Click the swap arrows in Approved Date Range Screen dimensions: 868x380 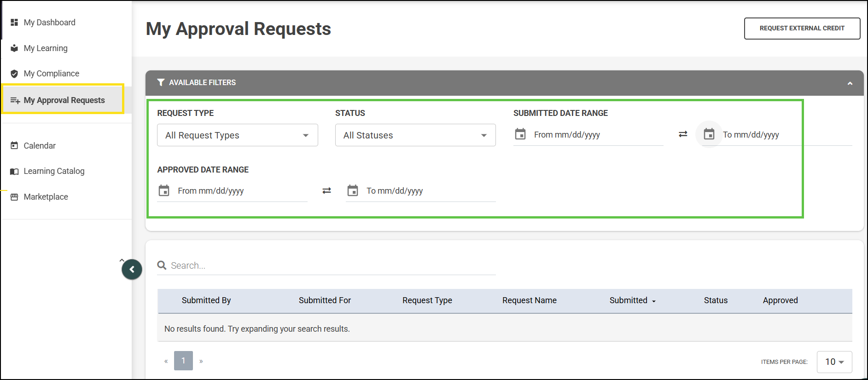(326, 190)
